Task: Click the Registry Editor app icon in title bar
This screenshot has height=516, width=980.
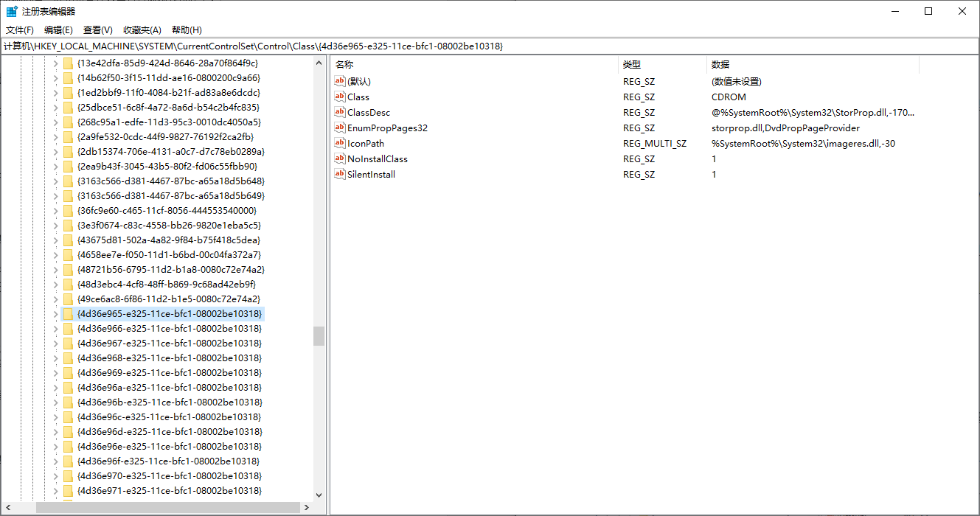Action: click(13, 11)
